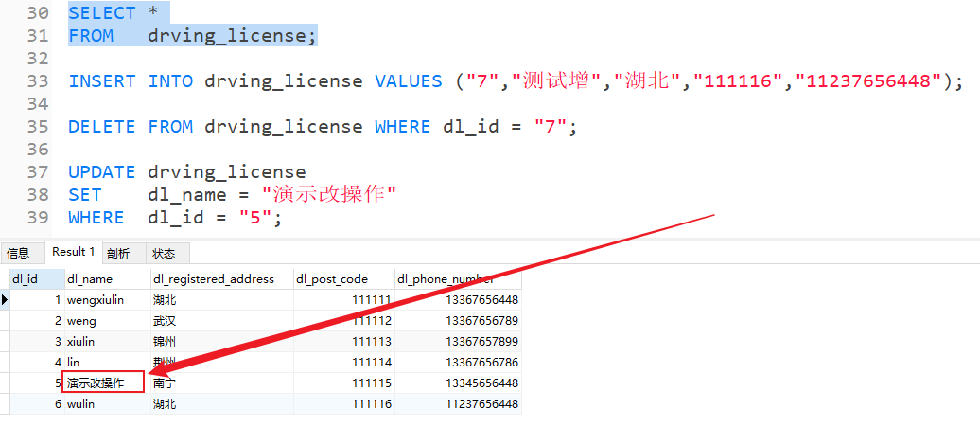Select post code 111112
980x428 pixels.
[x=344, y=321]
